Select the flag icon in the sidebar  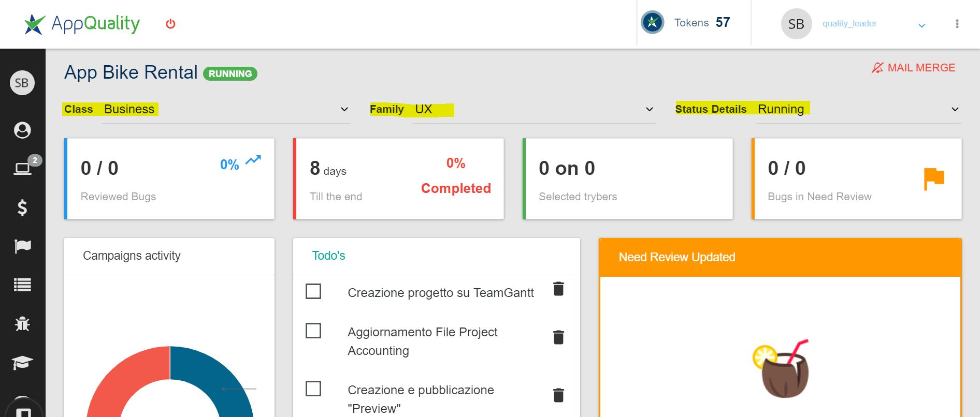click(22, 246)
